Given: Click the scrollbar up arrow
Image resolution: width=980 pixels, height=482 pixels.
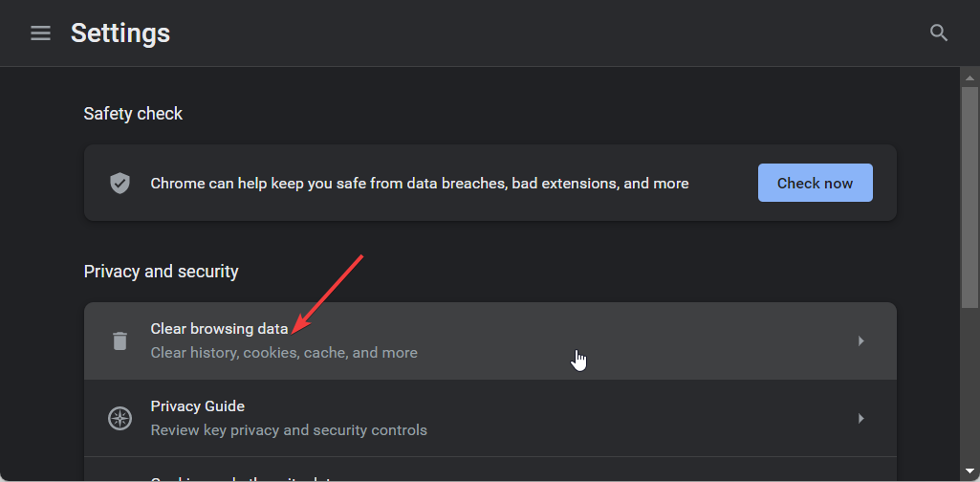Looking at the screenshot, I should [969, 76].
